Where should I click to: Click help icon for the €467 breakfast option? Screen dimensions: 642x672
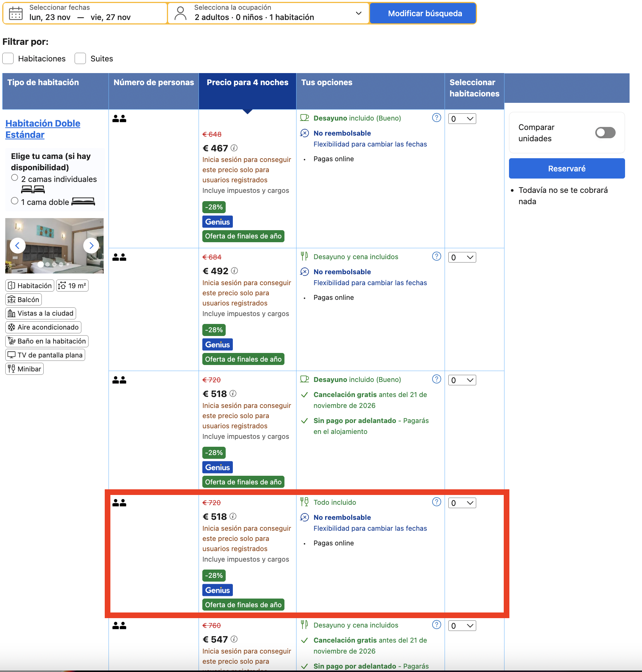pos(436,118)
